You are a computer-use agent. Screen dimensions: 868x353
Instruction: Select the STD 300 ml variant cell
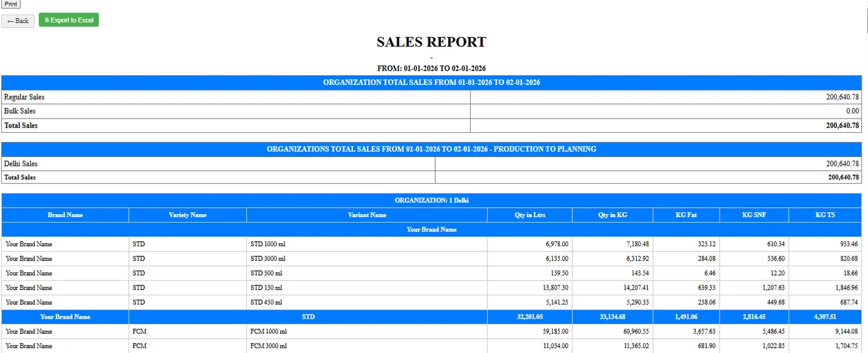click(367, 273)
